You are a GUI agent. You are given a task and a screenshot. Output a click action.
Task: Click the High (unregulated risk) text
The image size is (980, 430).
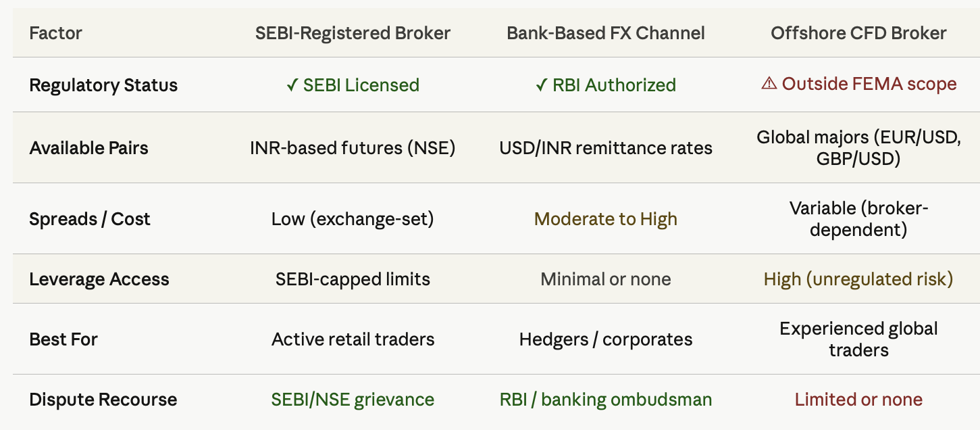(858, 279)
